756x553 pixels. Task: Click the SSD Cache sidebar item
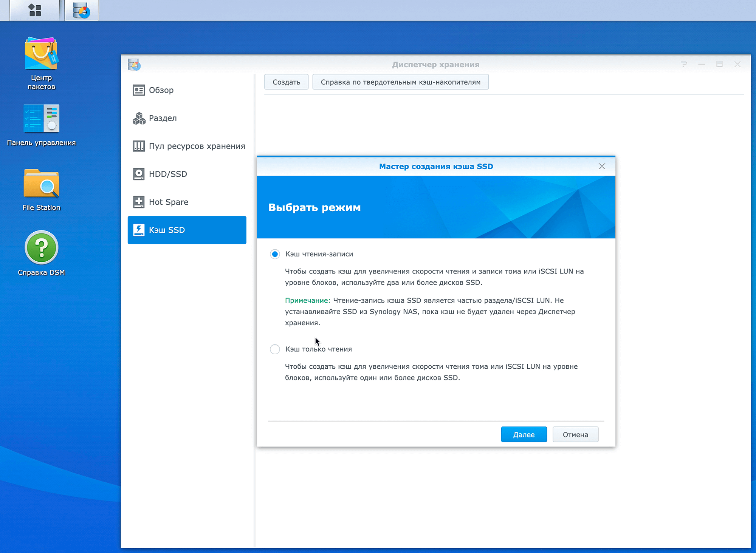point(187,230)
